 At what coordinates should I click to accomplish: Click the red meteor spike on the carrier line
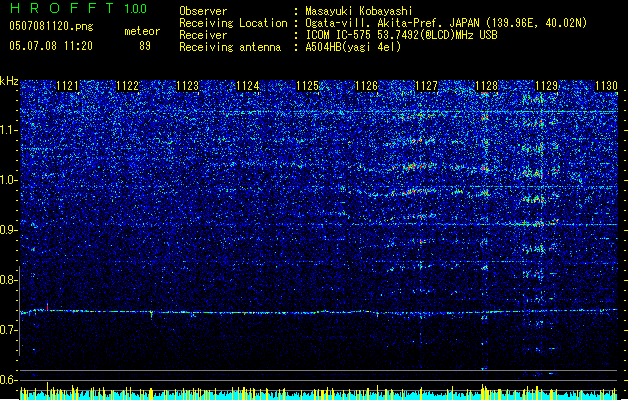pyautogui.click(x=47, y=307)
